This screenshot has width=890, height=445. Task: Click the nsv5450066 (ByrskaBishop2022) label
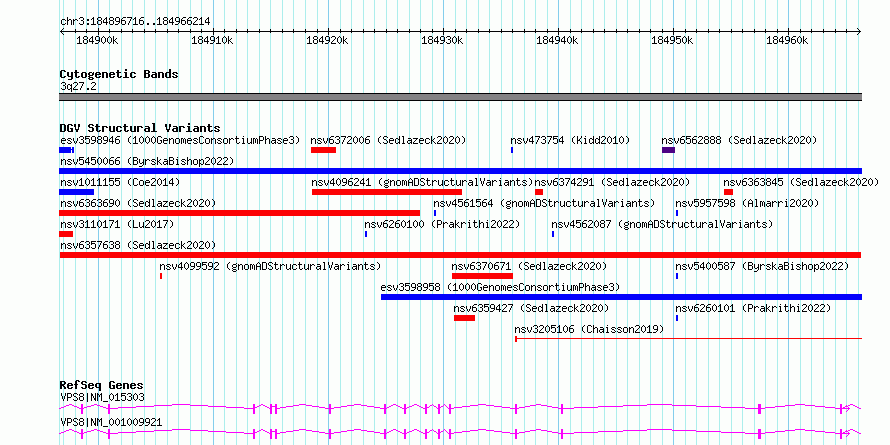pyautogui.click(x=147, y=161)
